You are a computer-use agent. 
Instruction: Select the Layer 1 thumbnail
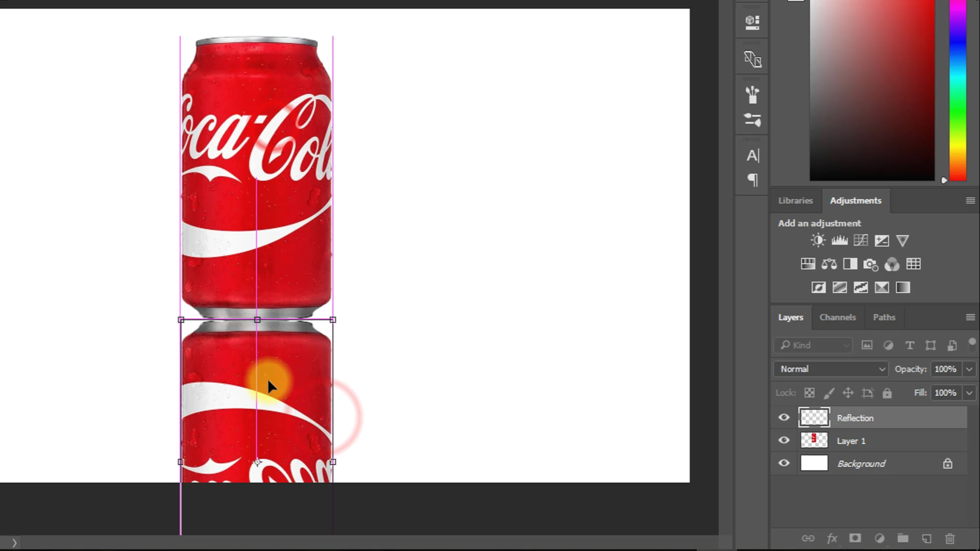(x=814, y=440)
